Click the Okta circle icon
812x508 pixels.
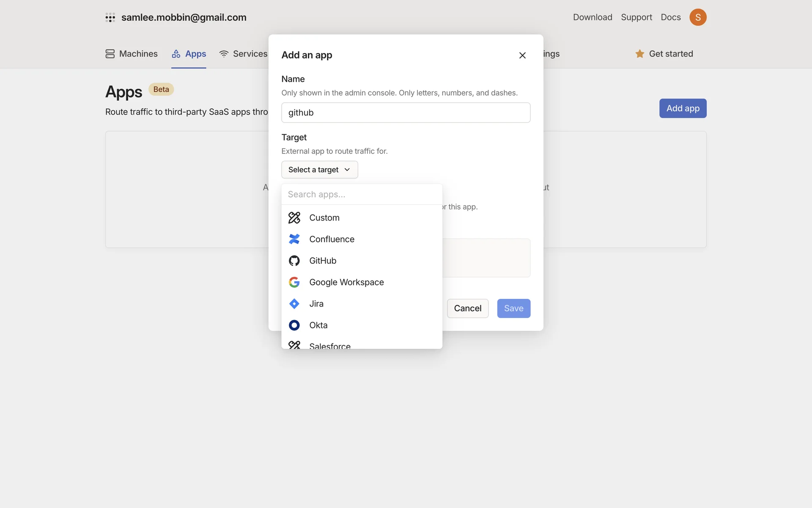[x=294, y=325]
